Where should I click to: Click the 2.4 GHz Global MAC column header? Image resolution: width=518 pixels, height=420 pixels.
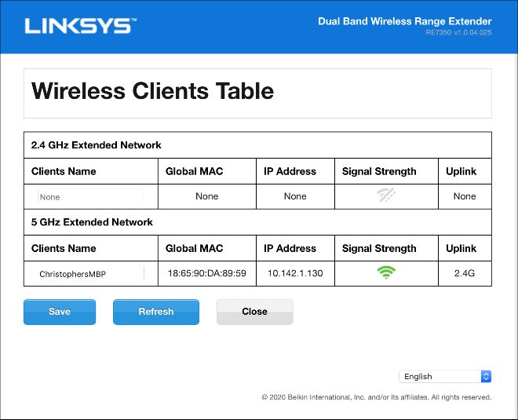click(195, 171)
